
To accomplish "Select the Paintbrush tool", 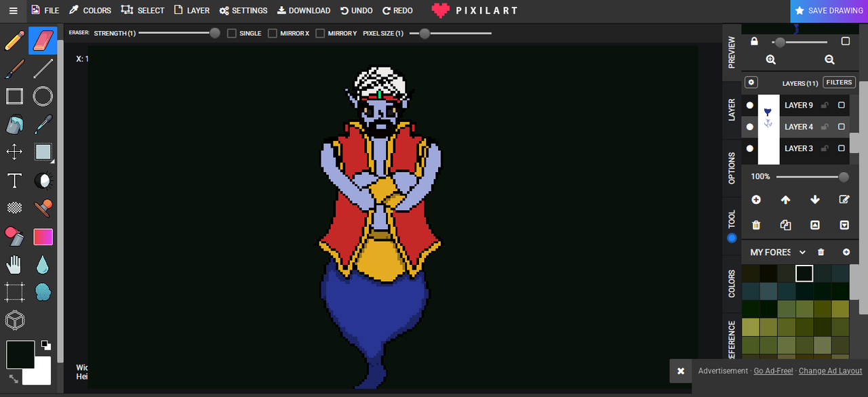I will click(14, 68).
